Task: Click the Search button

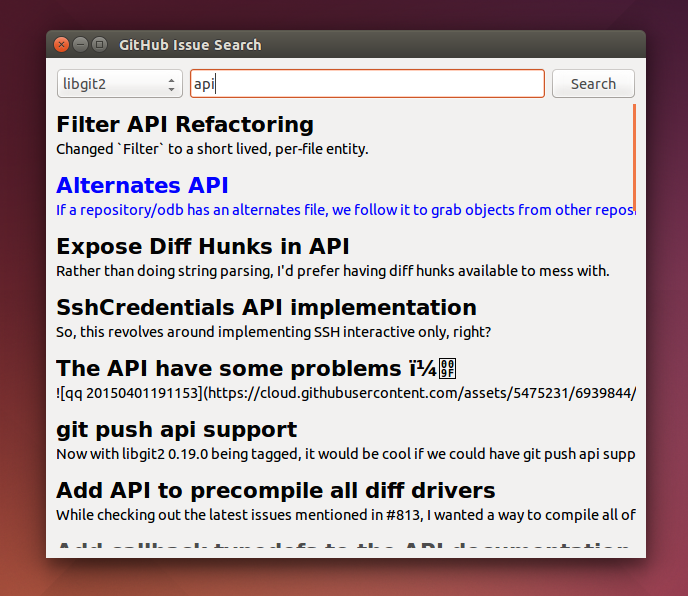Action: (593, 83)
